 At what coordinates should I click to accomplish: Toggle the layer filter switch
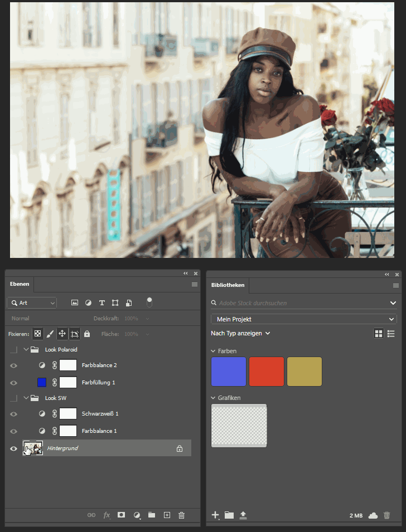[149, 302]
